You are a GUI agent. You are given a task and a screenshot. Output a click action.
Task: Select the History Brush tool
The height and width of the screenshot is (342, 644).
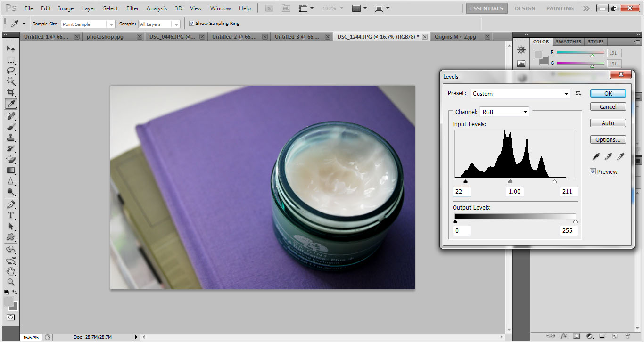tap(10, 148)
